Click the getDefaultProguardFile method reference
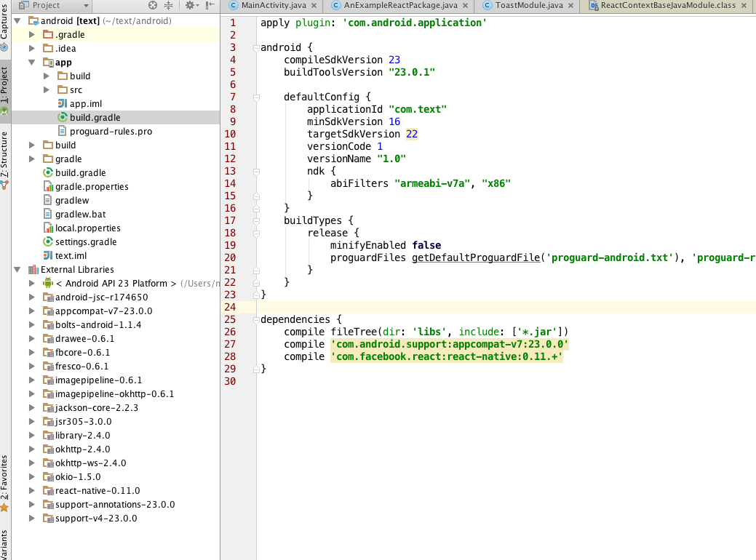 476,258
